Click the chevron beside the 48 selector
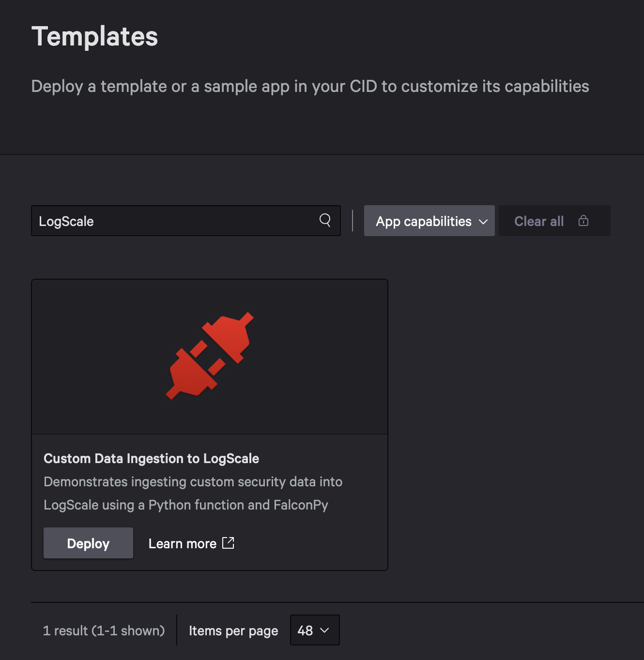 323,630
